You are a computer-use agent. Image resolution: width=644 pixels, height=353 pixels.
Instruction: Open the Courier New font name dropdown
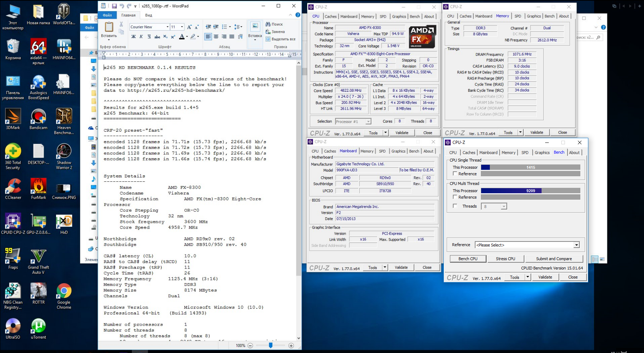click(x=167, y=27)
